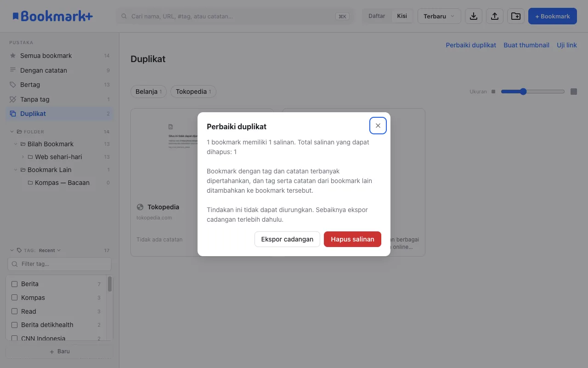Click the large grid size icon

coord(574,92)
